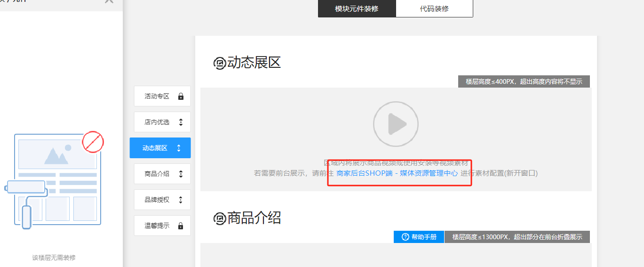Switch to the 模块元件装修 tab
Image resolution: width=644 pixels, height=267 pixels.
tap(357, 9)
